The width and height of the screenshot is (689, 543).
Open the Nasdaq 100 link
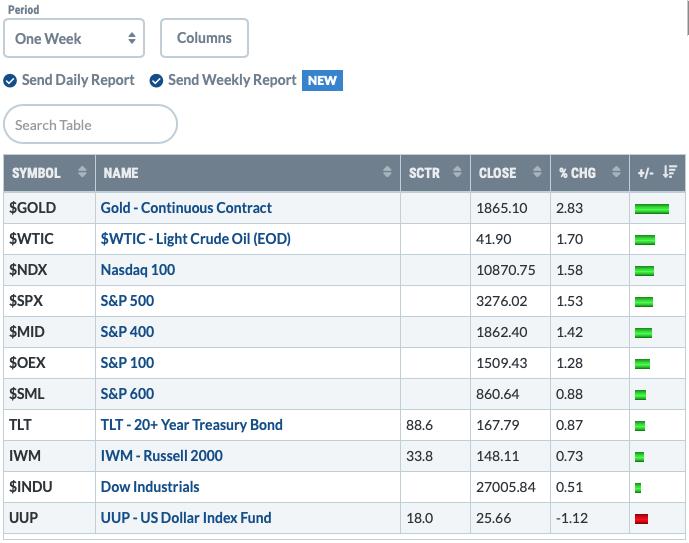coord(138,270)
